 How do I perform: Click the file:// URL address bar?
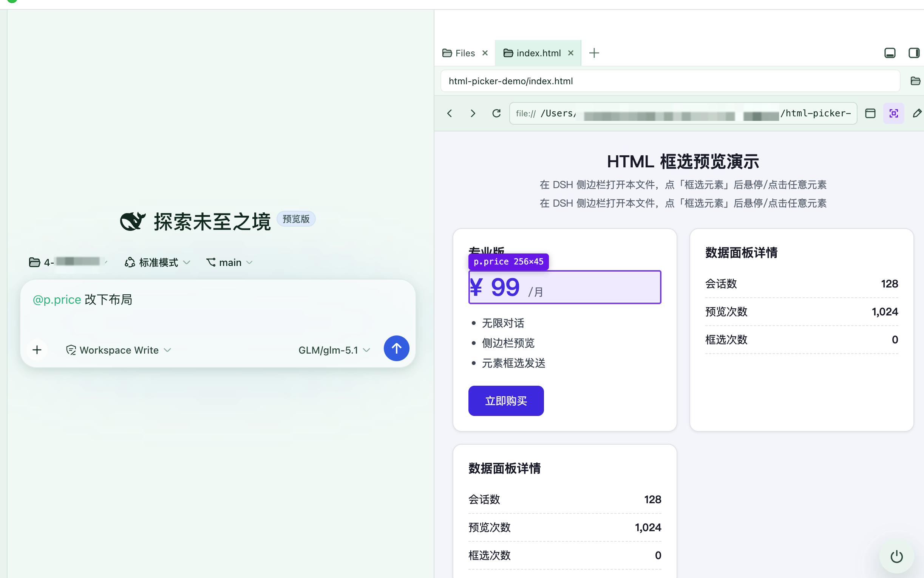coord(683,114)
